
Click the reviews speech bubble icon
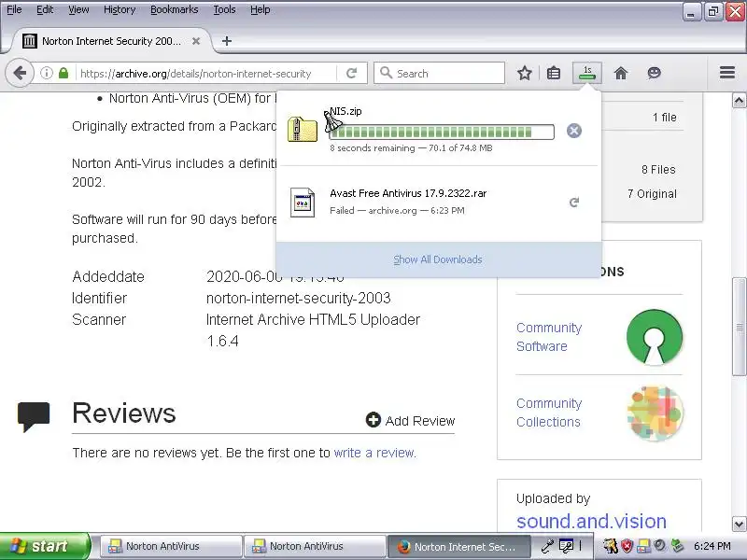tap(34, 416)
